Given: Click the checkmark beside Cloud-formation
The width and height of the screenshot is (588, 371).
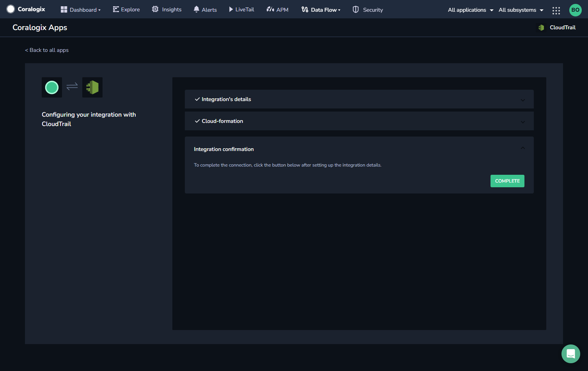Looking at the screenshot, I should coord(197,121).
